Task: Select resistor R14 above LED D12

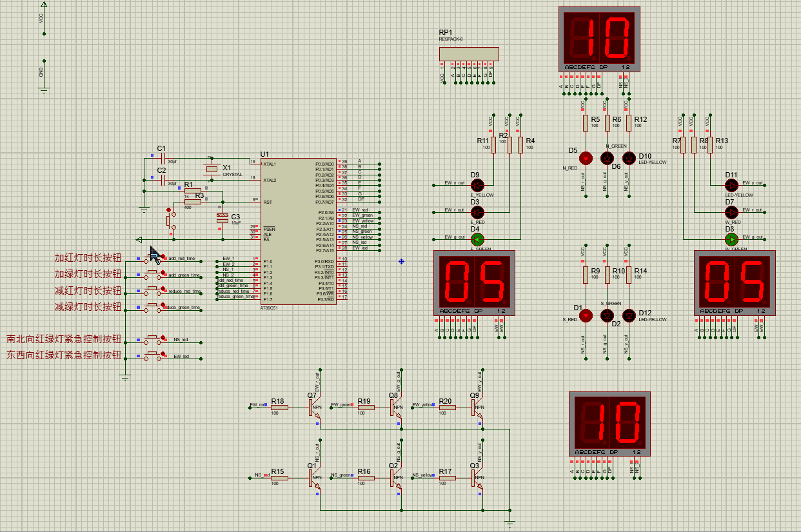Action: click(629, 275)
